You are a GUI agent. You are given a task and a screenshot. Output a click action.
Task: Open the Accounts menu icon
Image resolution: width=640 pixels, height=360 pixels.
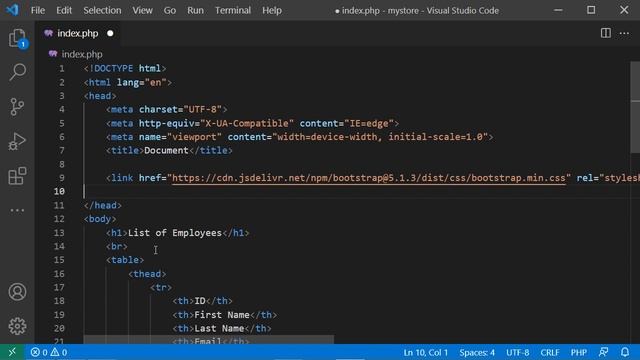(17, 292)
